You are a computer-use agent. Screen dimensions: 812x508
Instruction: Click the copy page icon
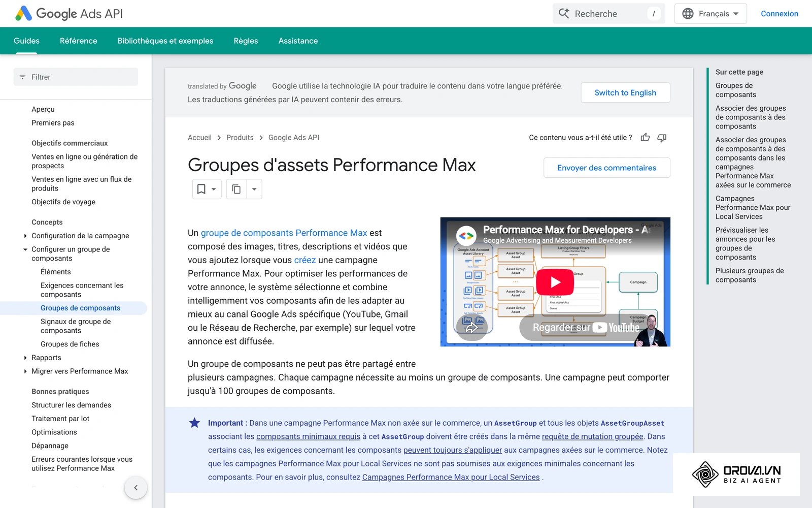coord(236,189)
